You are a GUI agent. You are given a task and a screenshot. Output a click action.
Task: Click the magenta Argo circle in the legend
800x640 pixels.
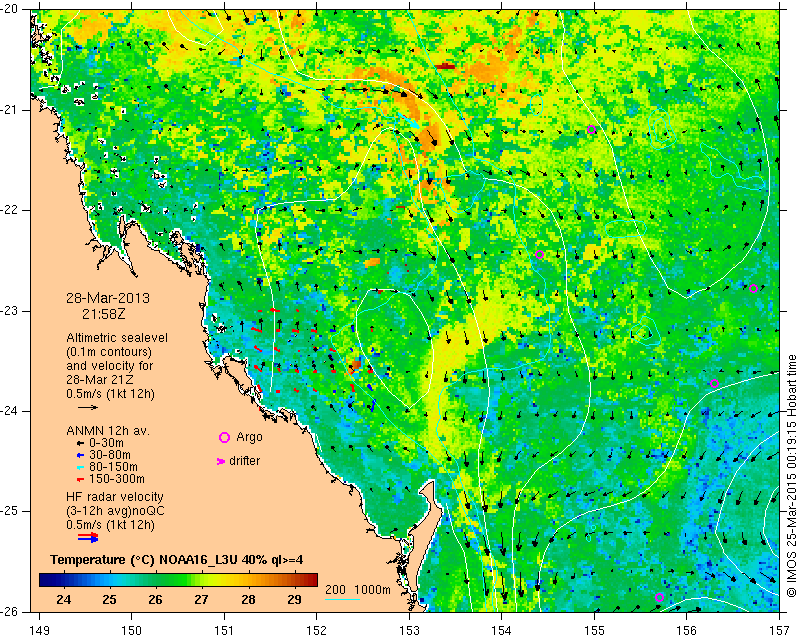point(224,437)
